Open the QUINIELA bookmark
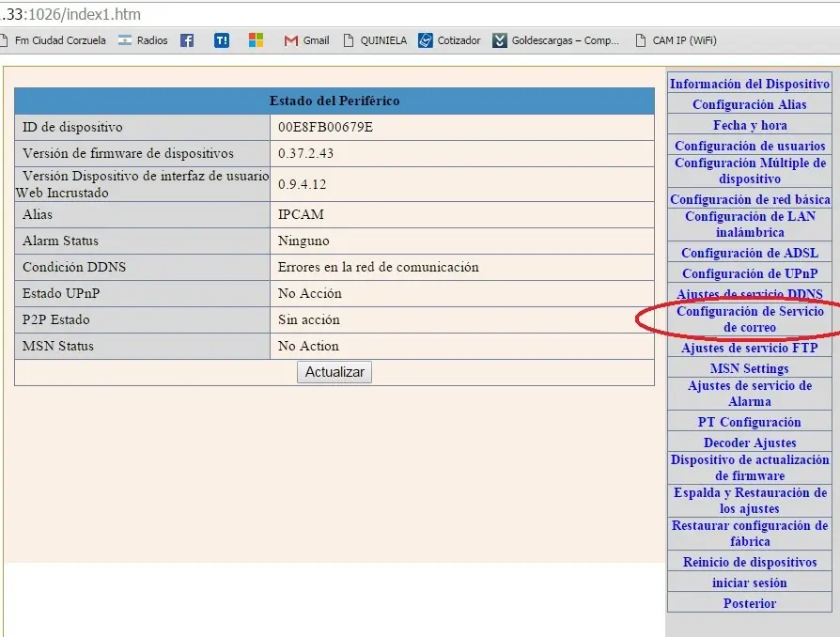 375,40
